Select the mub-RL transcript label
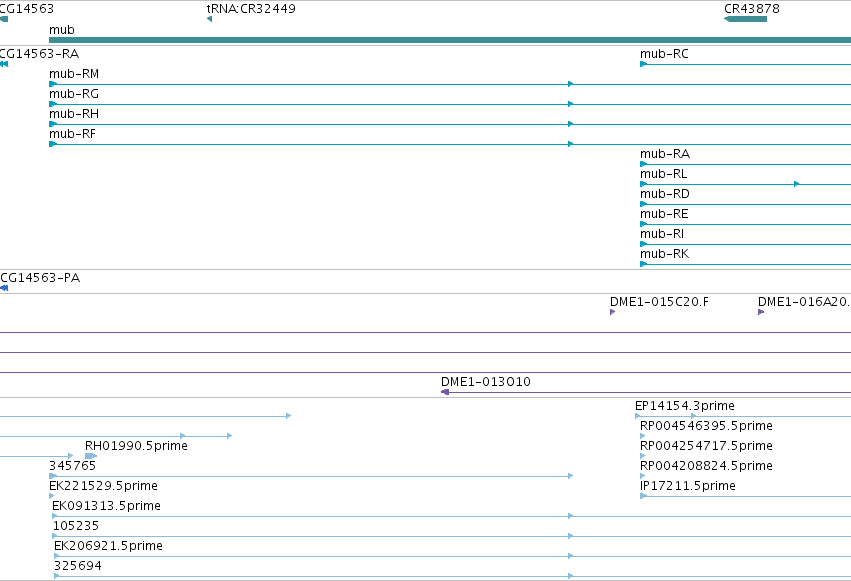851x581 pixels. (x=663, y=174)
